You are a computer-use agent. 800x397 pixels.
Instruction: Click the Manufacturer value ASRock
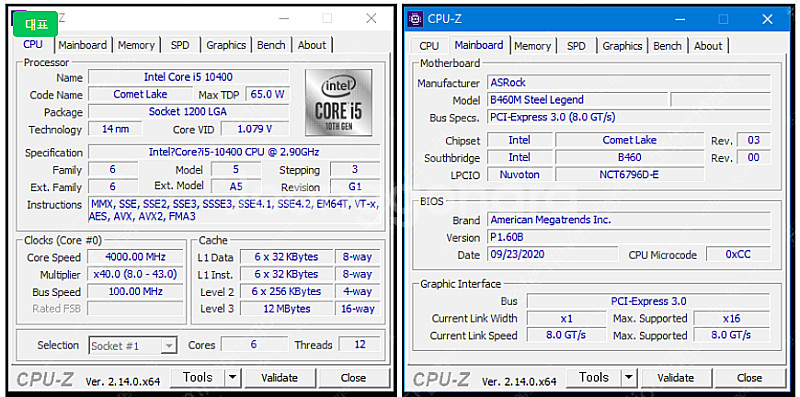coord(629,82)
